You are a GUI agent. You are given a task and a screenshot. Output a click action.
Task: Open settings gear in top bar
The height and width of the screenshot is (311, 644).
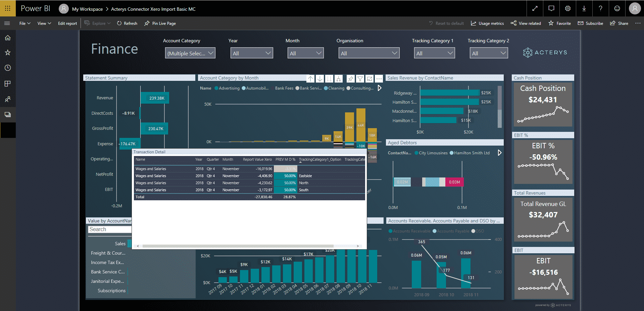(568, 8)
